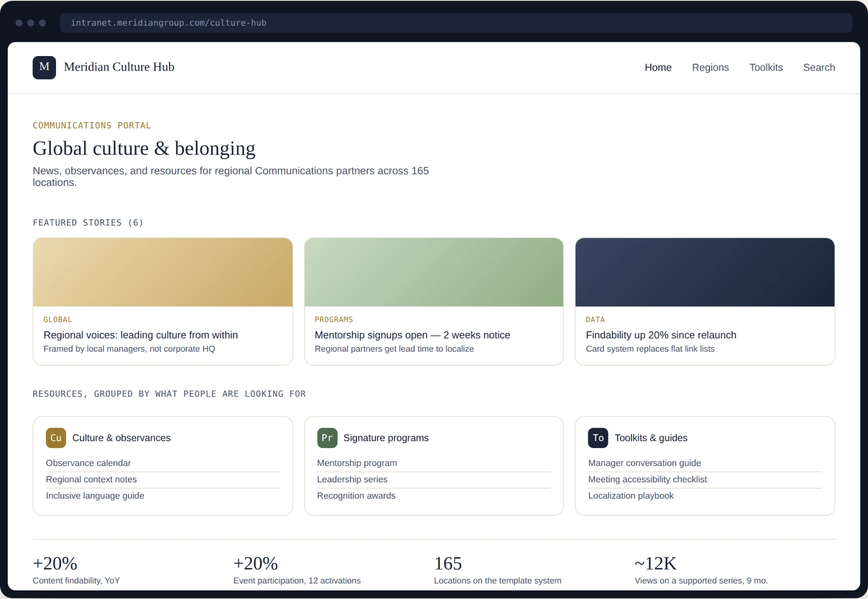The width and height of the screenshot is (868, 599).
Task: Open Search in the top navigation
Action: (x=819, y=67)
